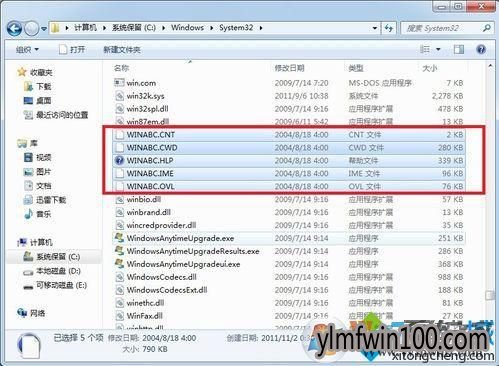499x366 pixels.
Task: Click 新建文件夹 to create a folder
Action: 122,50
